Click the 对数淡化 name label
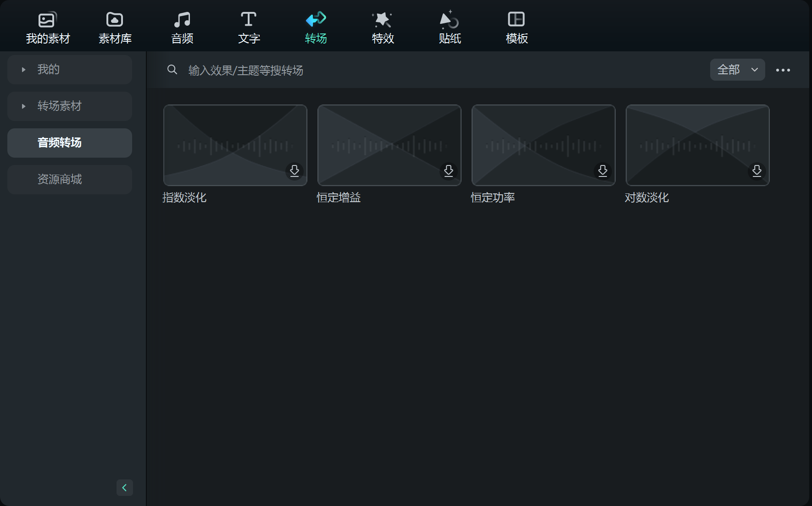This screenshot has height=506, width=812. (647, 198)
